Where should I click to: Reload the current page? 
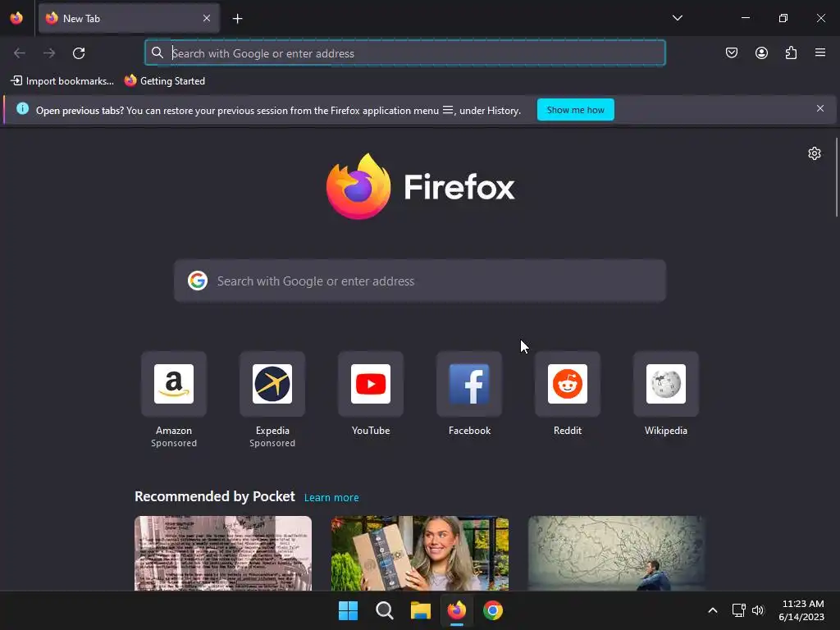click(79, 53)
